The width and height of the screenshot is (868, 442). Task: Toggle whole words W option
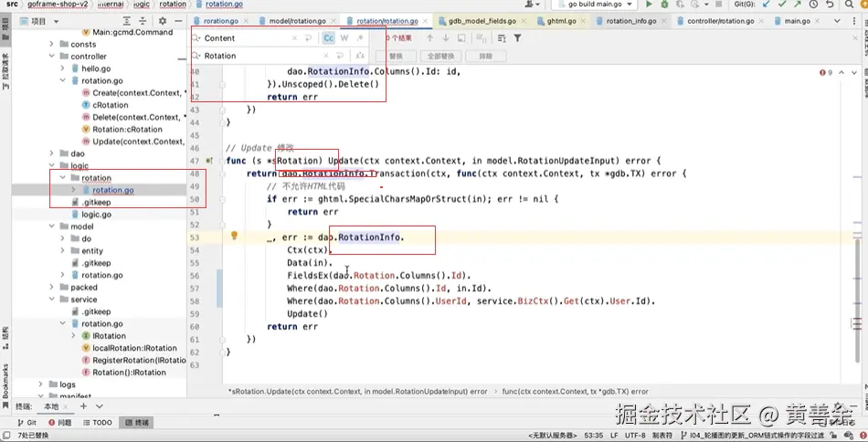point(344,38)
